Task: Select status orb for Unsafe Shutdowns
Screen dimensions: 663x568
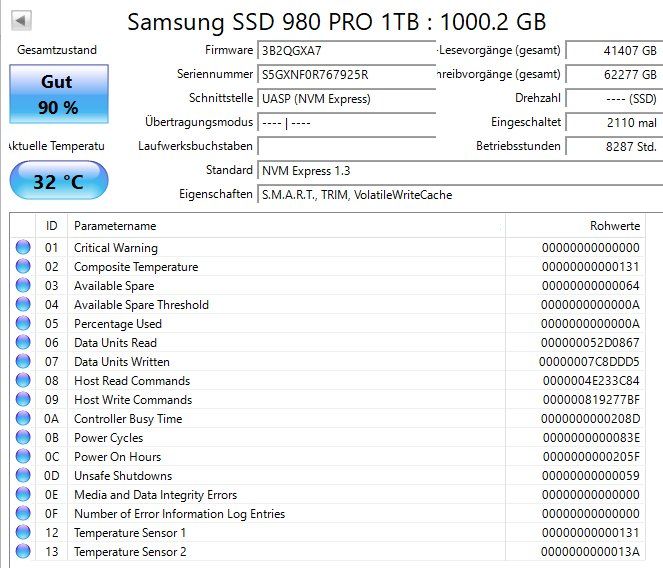Action: (23, 475)
